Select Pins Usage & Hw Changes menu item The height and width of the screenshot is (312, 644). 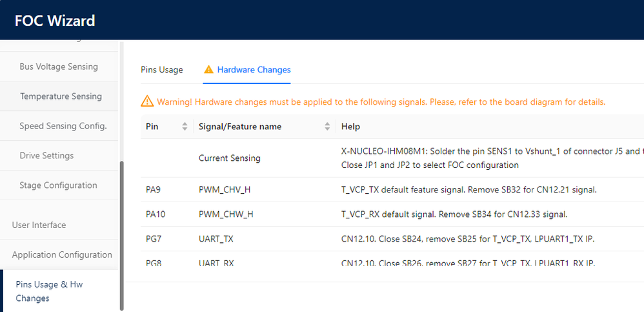point(49,291)
